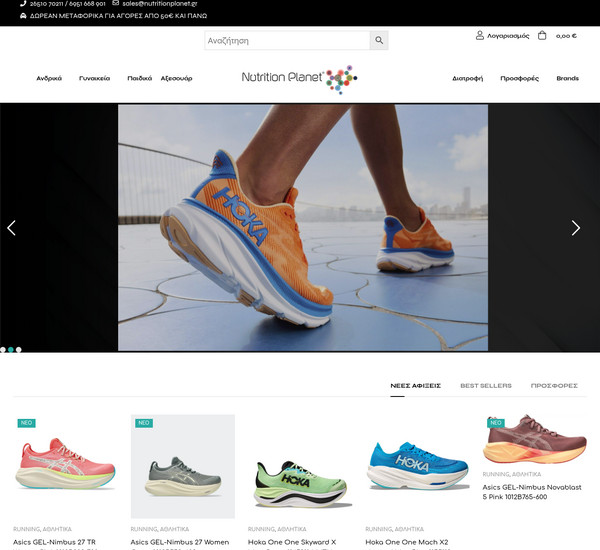This screenshot has width=600, height=550.
Task: Click the phone numbers in top bar
Action: [x=67, y=4]
